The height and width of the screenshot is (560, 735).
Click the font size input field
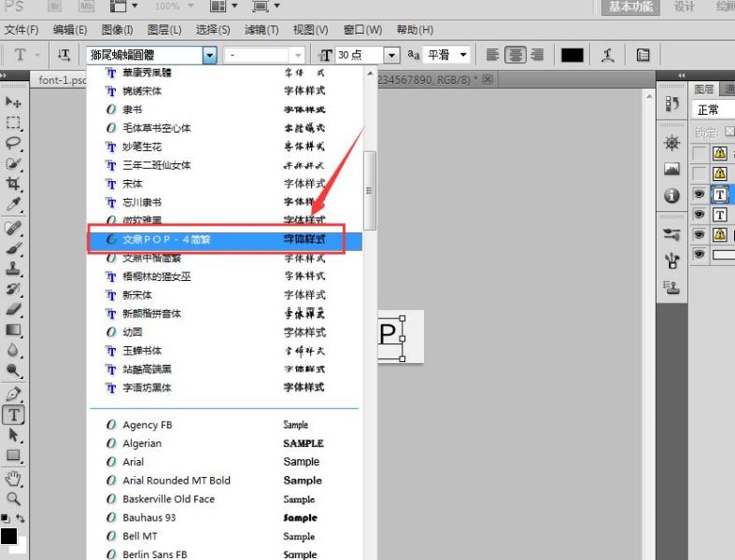tap(360, 55)
